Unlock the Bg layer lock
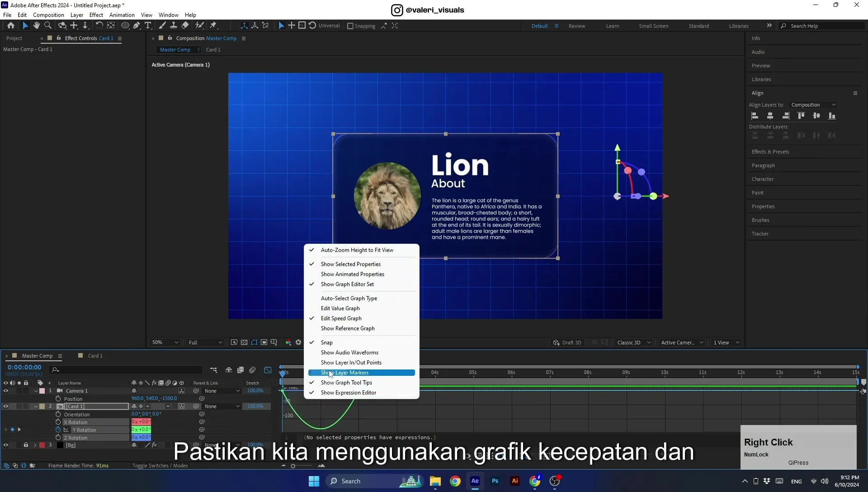This screenshot has height=492, width=868. coord(26,445)
